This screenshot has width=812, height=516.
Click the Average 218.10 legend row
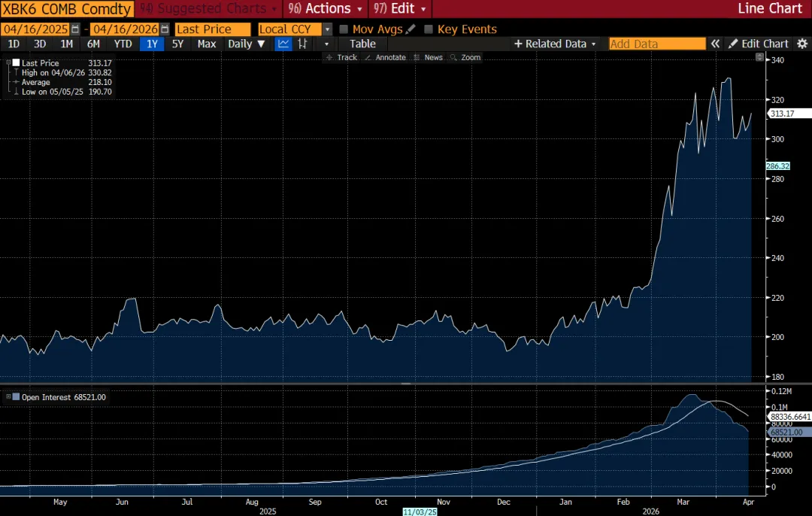pyautogui.click(x=62, y=83)
